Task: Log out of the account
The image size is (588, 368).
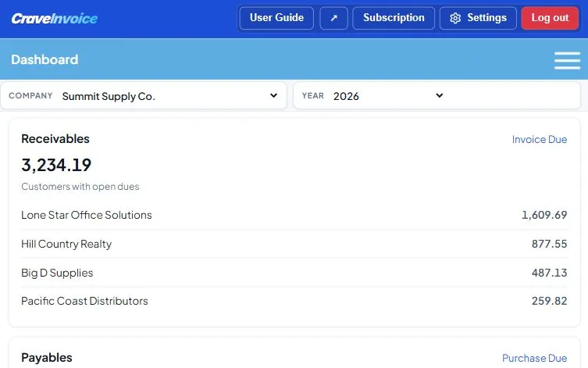Action: tap(550, 18)
